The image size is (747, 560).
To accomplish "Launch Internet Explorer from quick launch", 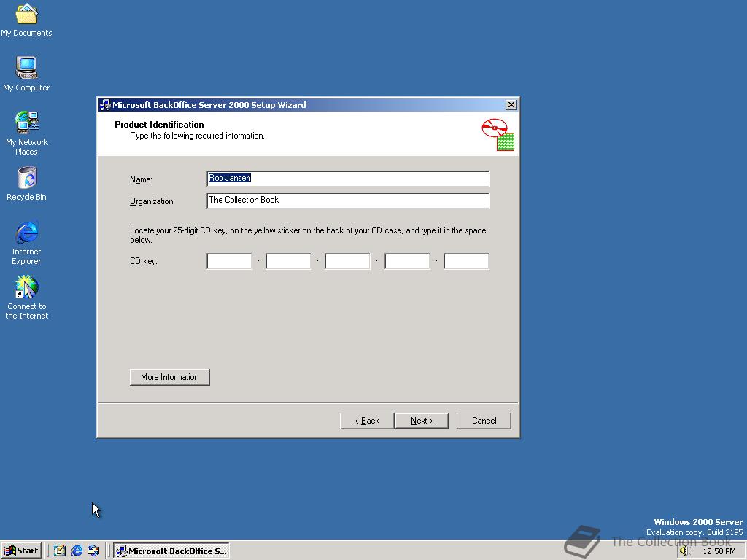I will (77, 551).
